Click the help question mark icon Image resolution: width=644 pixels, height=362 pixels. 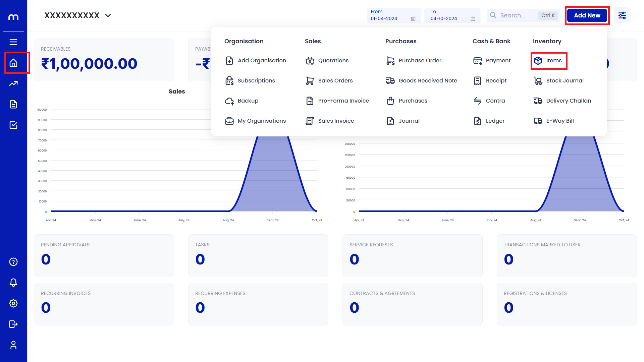tap(13, 262)
